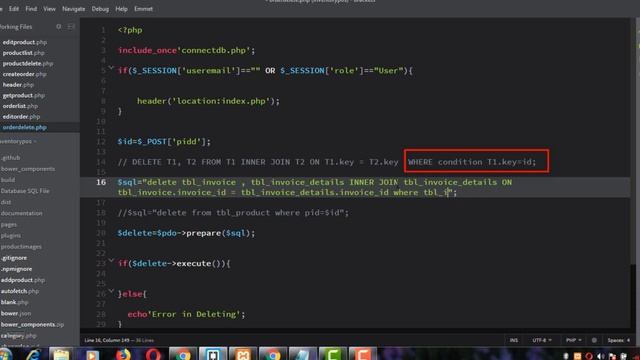Open the orange Camtasia recorder taskbar icon
The width and height of the screenshot is (640, 360).
(362, 354)
